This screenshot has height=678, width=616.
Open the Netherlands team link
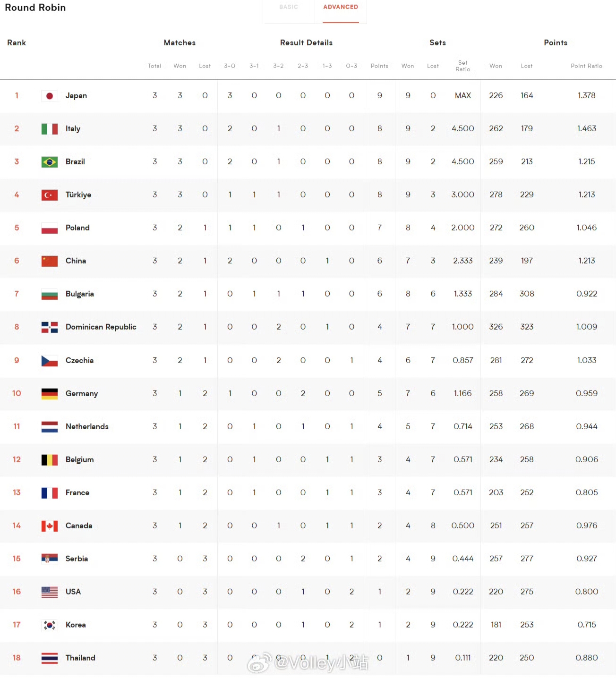coord(87,427)
